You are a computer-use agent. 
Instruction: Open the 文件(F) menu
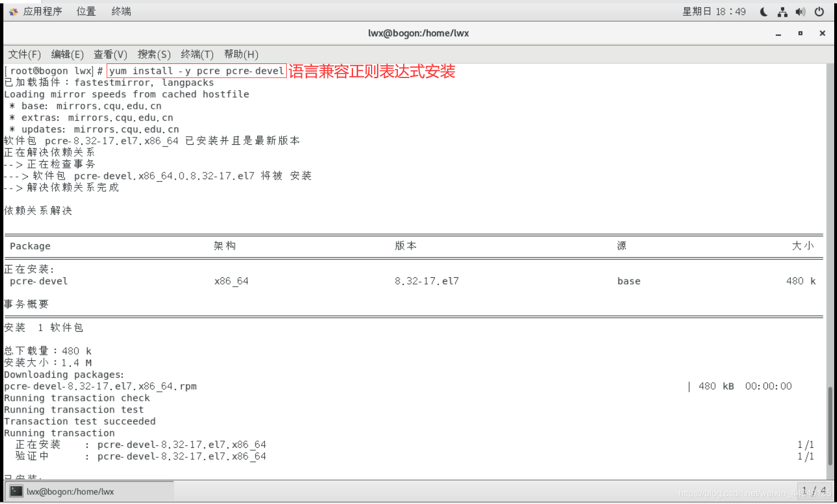coord(24,54)
